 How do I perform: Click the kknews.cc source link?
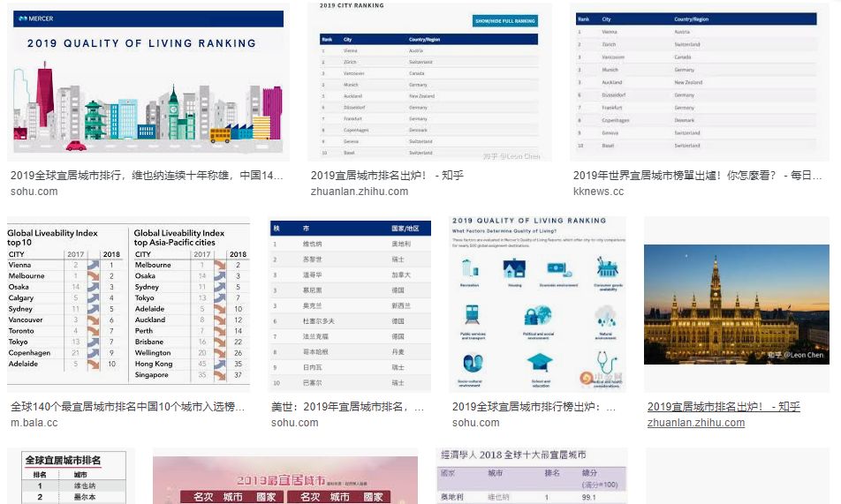coord(599,192)
